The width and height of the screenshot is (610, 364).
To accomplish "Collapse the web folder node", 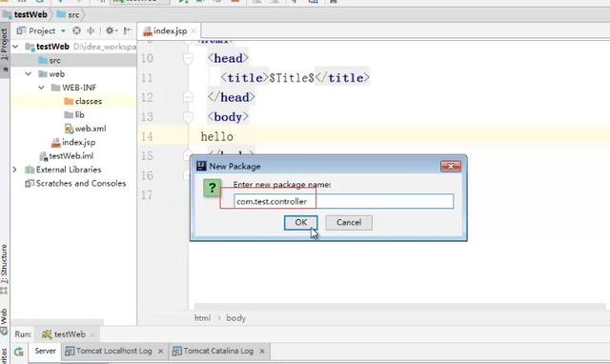I will point(28,74).
